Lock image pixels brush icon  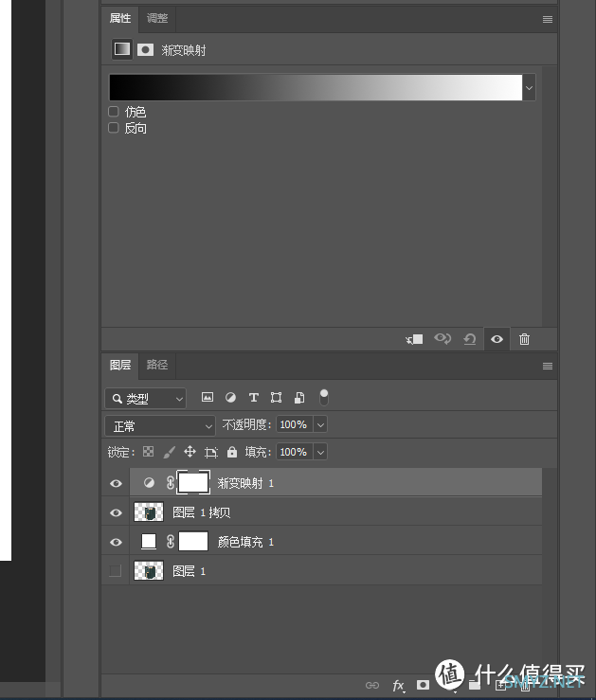point(170,452)
